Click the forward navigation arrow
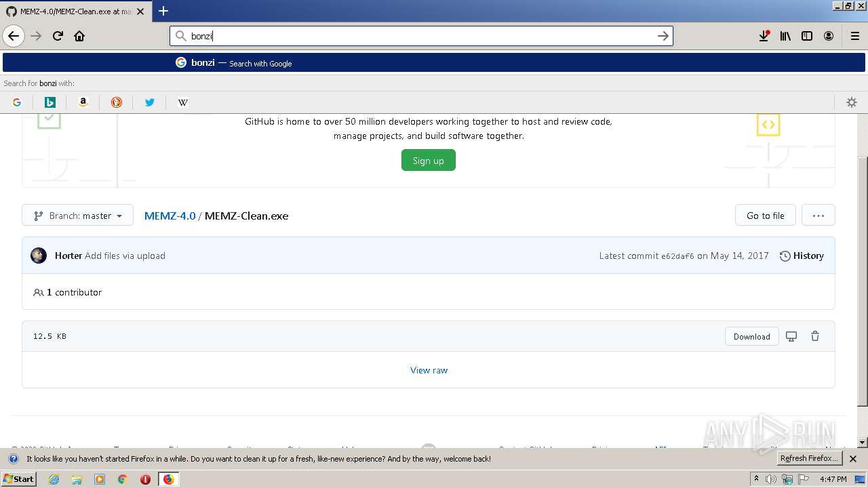The height and width of the screenshot is (488, 868). point(36,36)
